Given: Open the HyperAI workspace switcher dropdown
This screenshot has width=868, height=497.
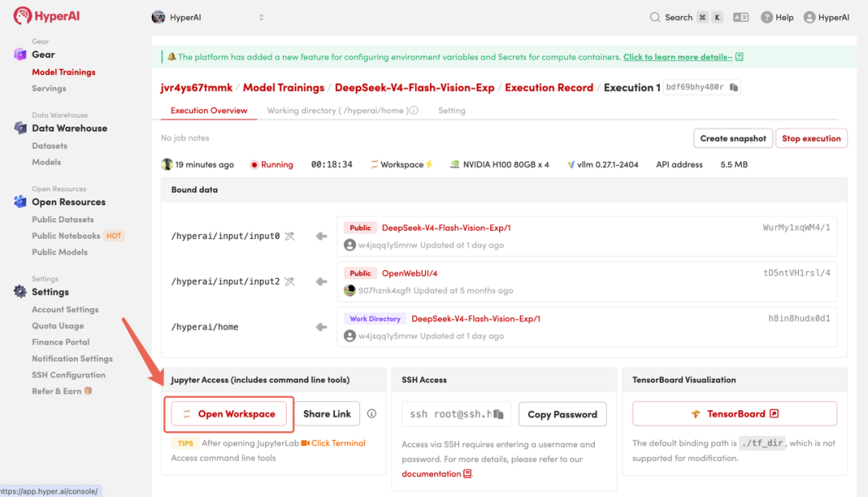Looking at the screenshot, I should (x=207, y=17).
